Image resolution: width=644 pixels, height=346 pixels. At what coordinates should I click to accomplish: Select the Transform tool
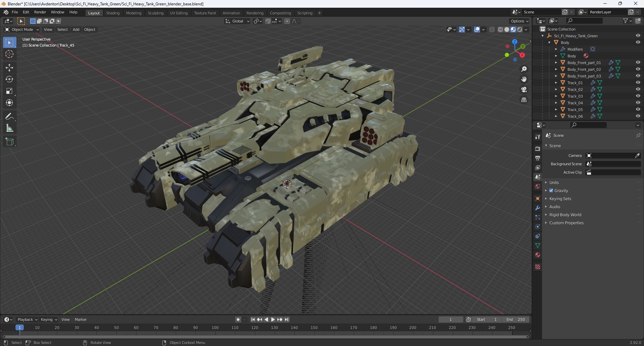tap(9, 103)
